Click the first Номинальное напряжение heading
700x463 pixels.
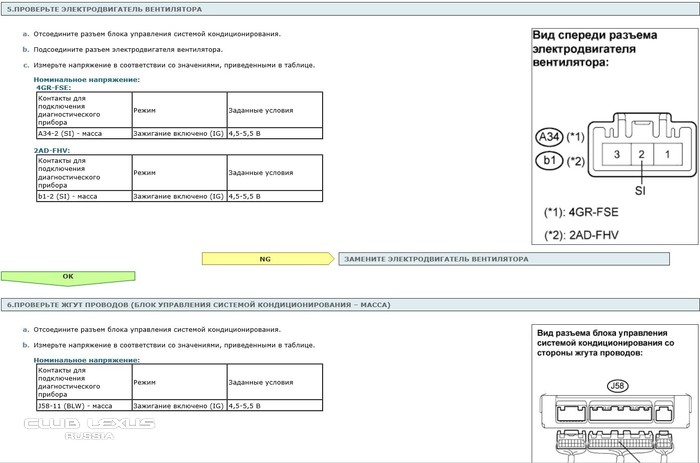(86, 79)
